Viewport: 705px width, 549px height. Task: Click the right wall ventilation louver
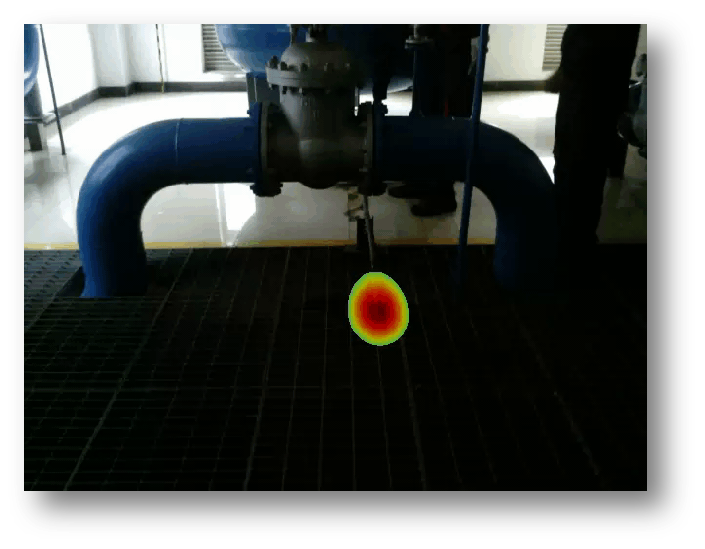[x=553, y=47]
